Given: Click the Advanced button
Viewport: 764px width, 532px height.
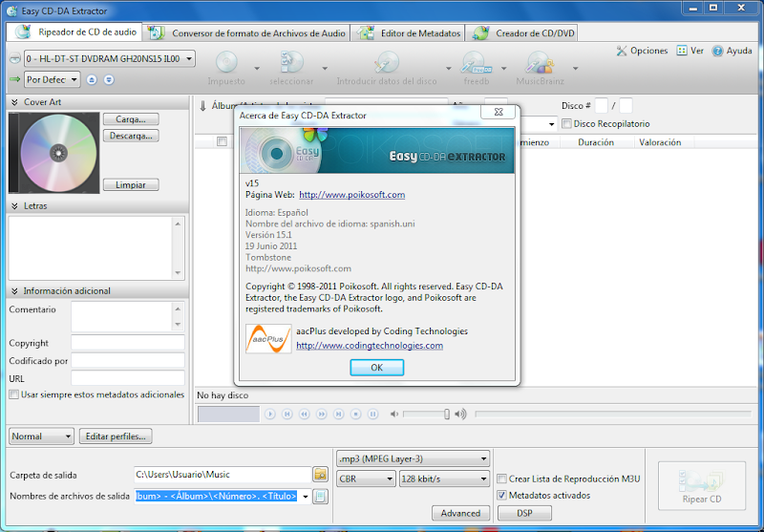Looking at the screenshot, I should (x=460, y=513).
